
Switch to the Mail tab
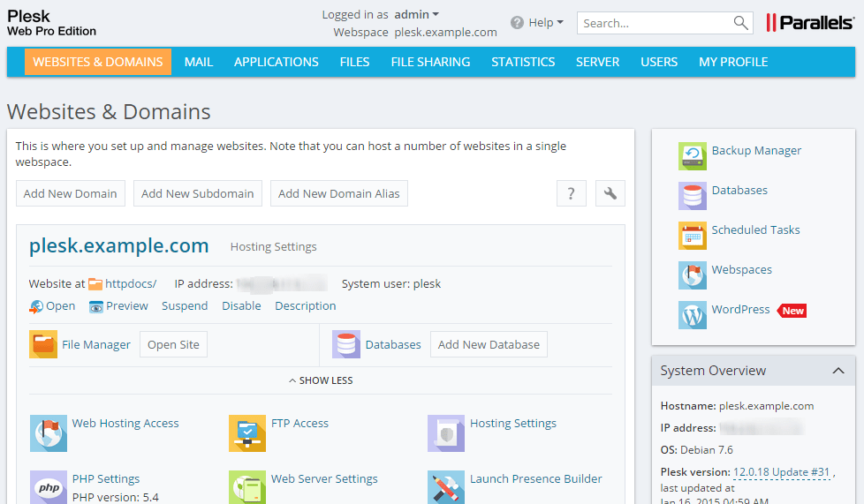[199, 62]
